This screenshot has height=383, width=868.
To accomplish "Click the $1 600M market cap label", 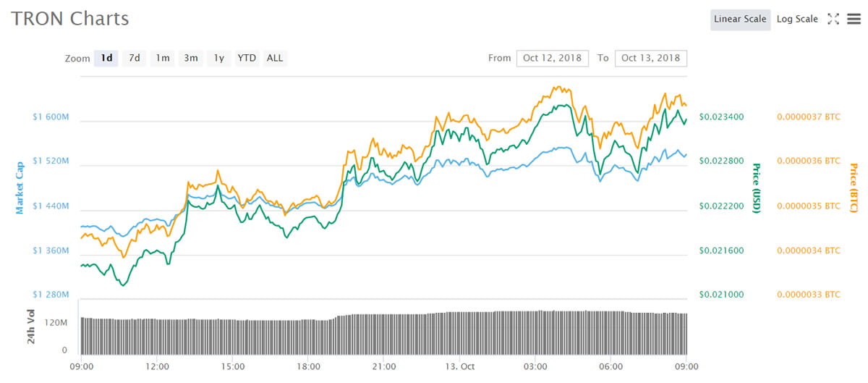I will [x=51, y=117].
